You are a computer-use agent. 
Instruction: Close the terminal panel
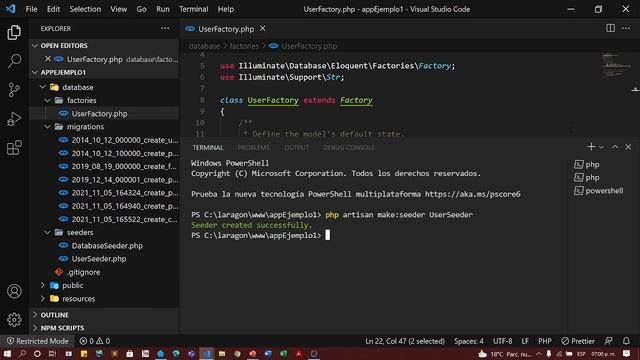pos(628,147)
